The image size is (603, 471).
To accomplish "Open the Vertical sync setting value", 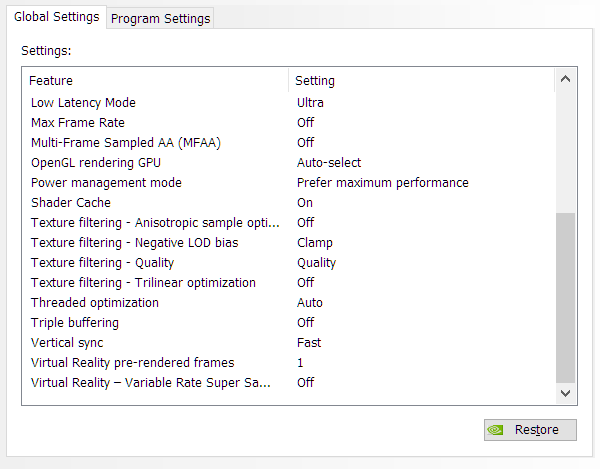I will coord(309,342).
